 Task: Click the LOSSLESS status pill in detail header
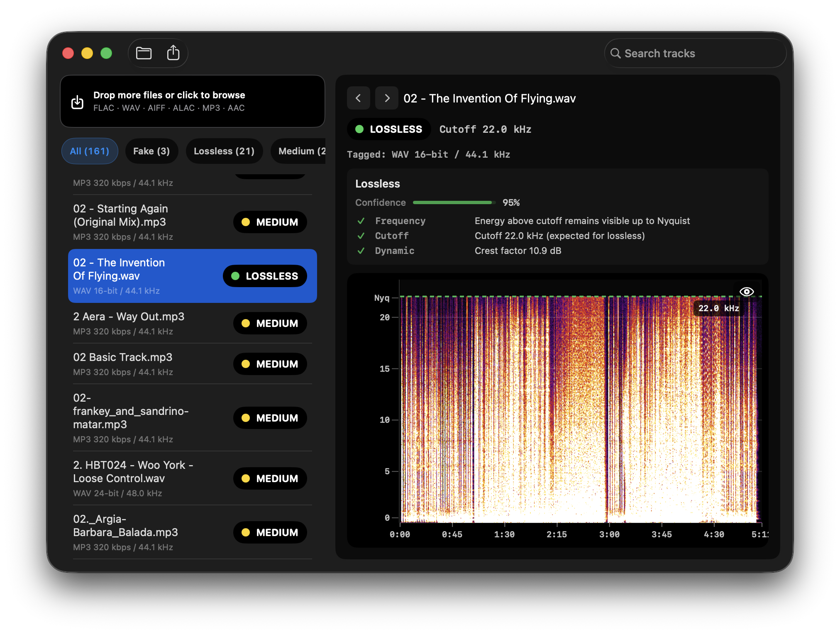pos(389,129)
